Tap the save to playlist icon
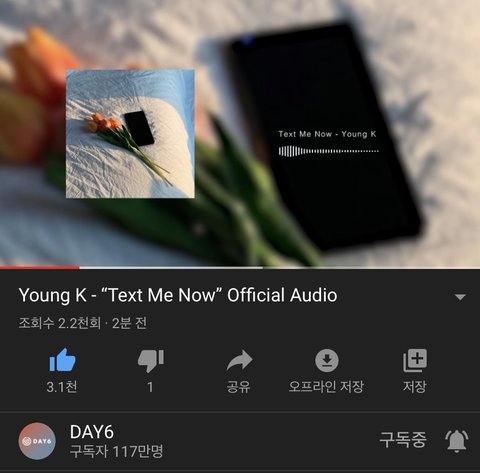The image size is (480, 473). tap(415, 360)
